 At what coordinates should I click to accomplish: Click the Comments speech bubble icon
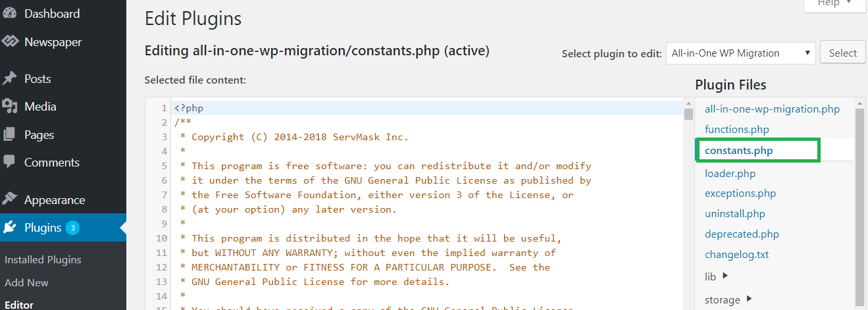pos(10,163)
